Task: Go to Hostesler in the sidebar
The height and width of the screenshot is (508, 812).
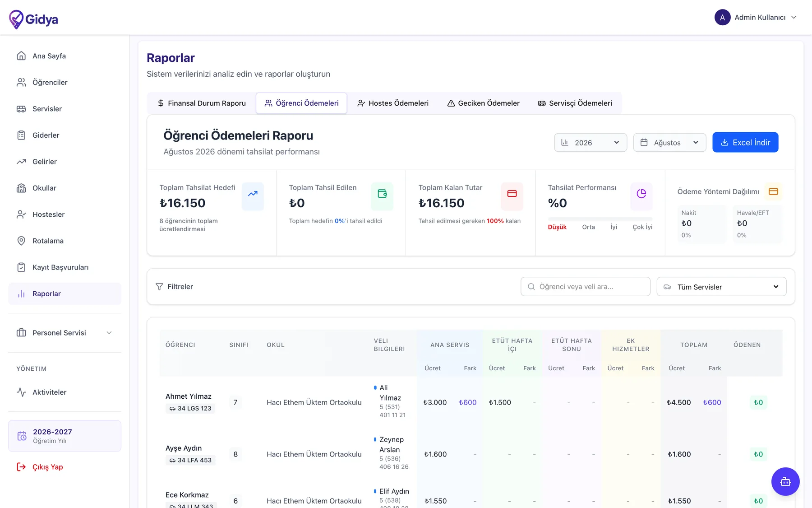Action: pyautogui.click(x=65, y=214)
